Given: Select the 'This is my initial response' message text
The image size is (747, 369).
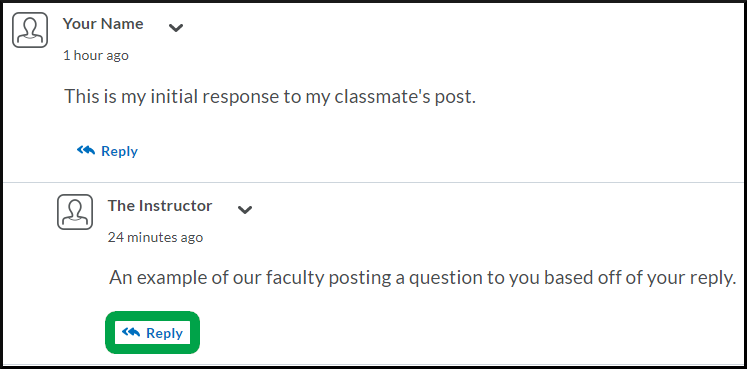Looking at the screenshot, I should tap(270, 97).
